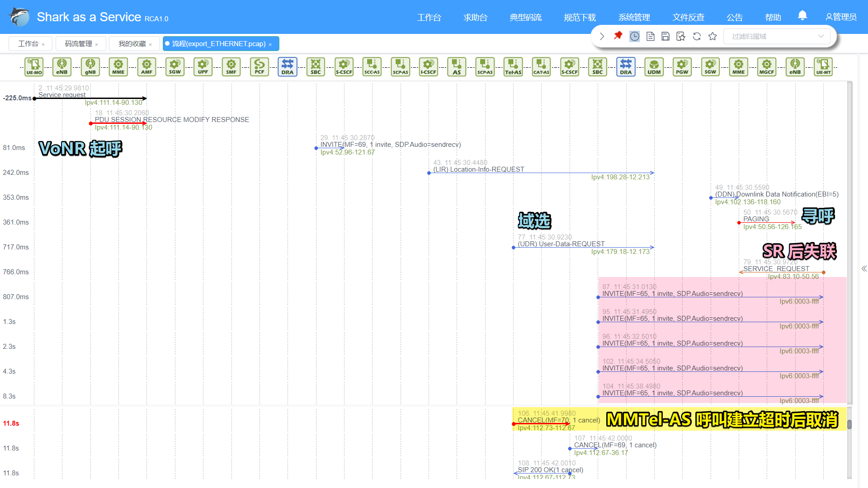Image resolution: width=868 pixels, height=488 pixels.
Task: Close the 码流管理 tab
Action: (97, 44)
